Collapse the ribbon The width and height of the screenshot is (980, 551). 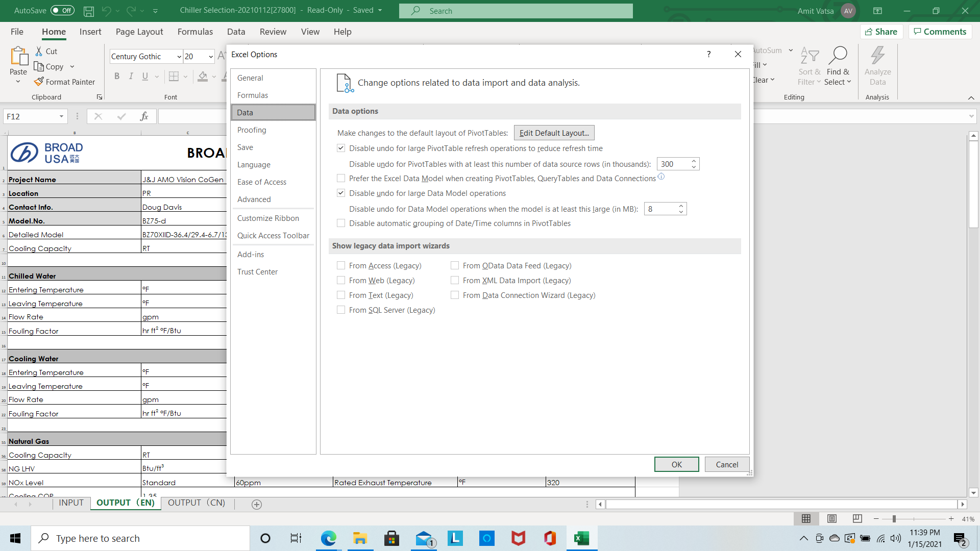point(971,97)
